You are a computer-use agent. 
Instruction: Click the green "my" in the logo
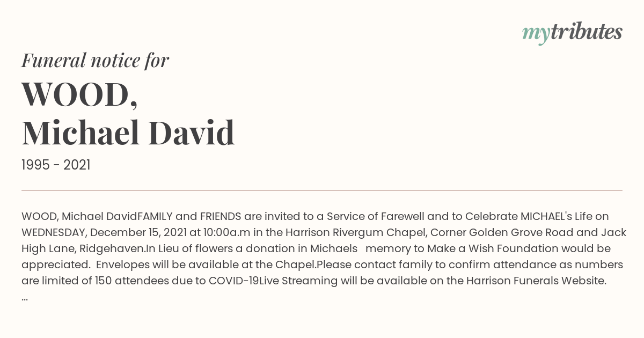pos(536,35)
